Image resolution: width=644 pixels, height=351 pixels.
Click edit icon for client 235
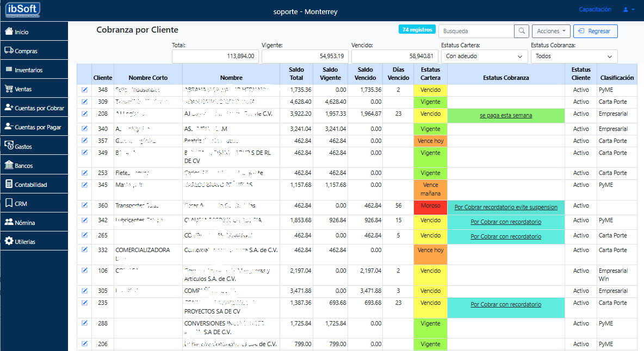tap(84, 303)
